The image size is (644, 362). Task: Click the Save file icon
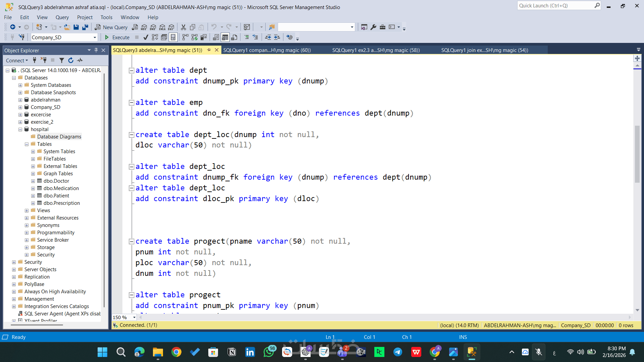(76, 27)
